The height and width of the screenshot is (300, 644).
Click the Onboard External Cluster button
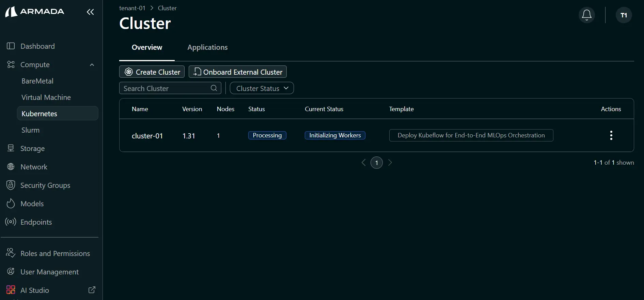point(238,72)
